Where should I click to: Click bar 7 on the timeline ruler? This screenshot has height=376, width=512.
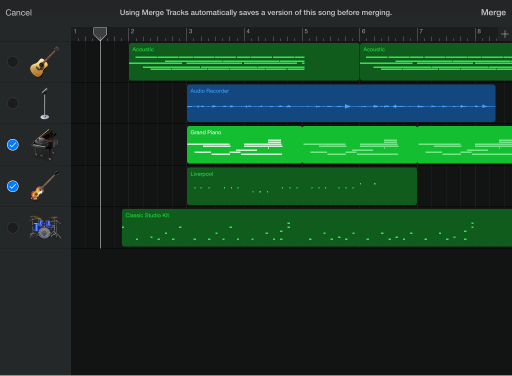421,31
